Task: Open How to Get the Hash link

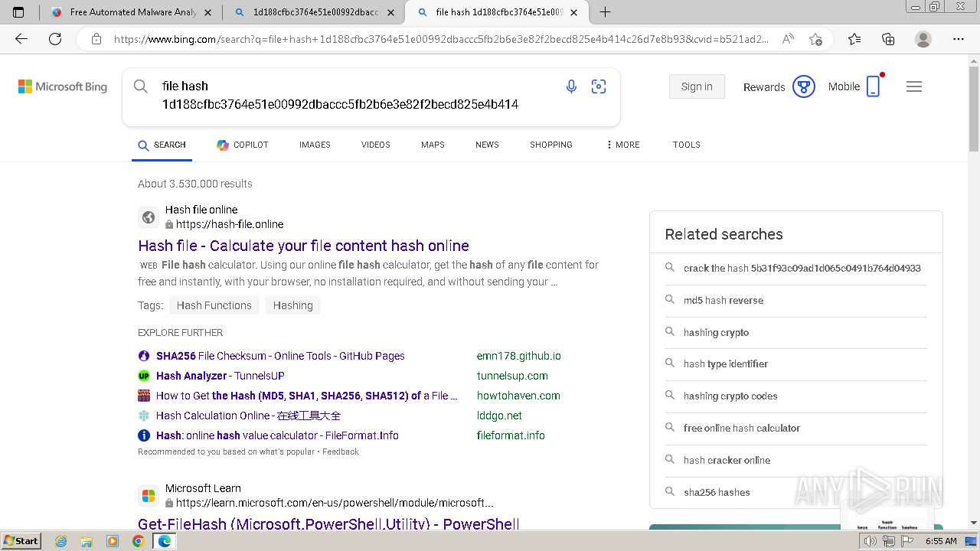Action: pos(306,396)
